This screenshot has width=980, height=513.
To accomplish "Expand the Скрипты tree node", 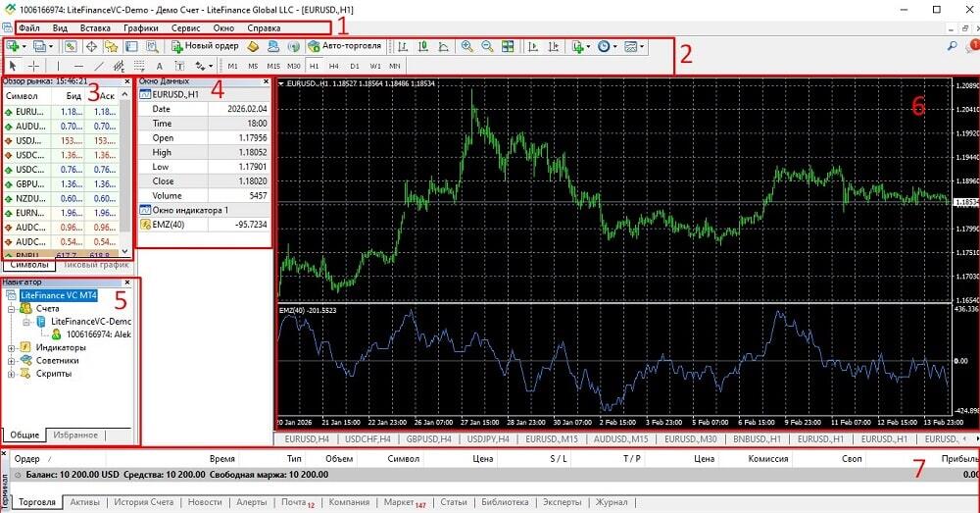I will point(11,374).
